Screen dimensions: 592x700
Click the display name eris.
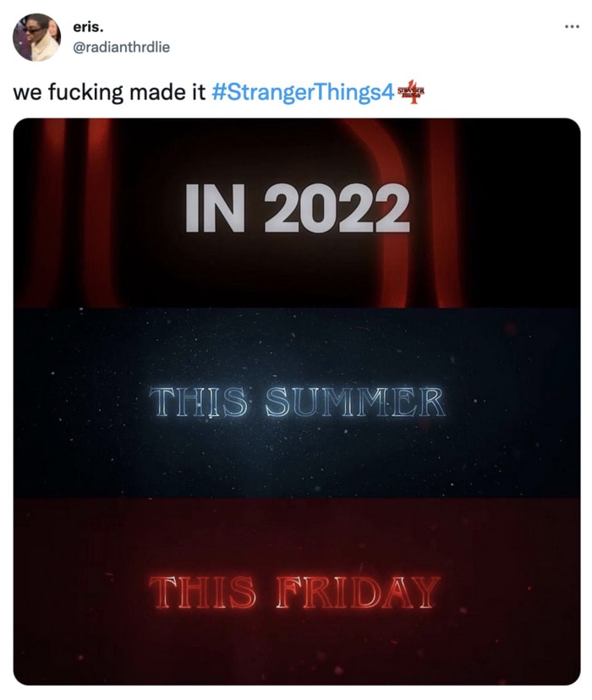point(88,27)
